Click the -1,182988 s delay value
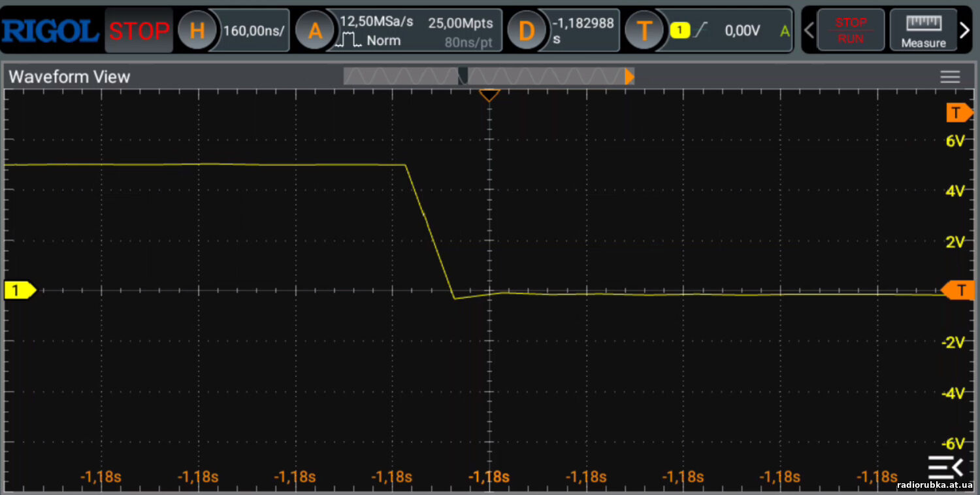The height and width of the screenshot is (495, 980). pyautogui.click(x=583, y=30)
